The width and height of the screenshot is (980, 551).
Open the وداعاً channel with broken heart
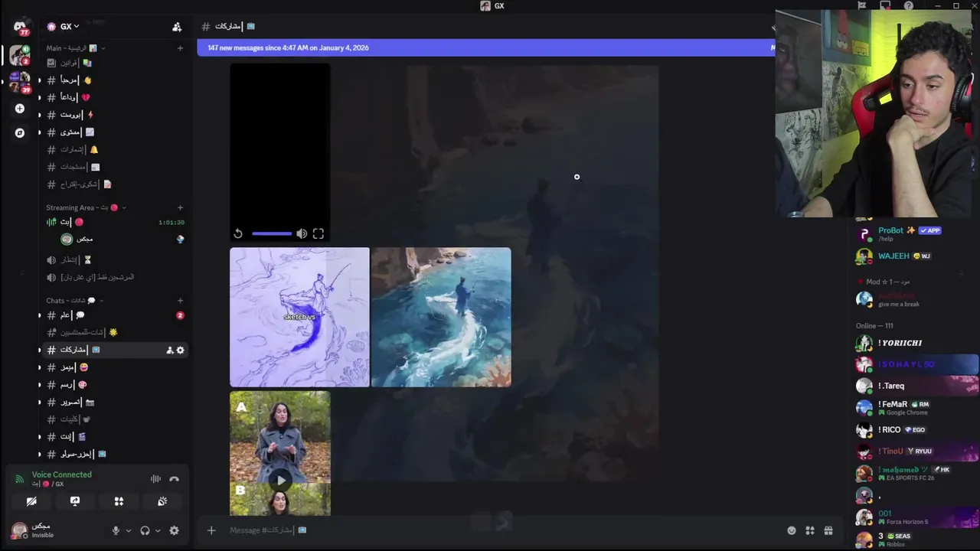[115, 97]
